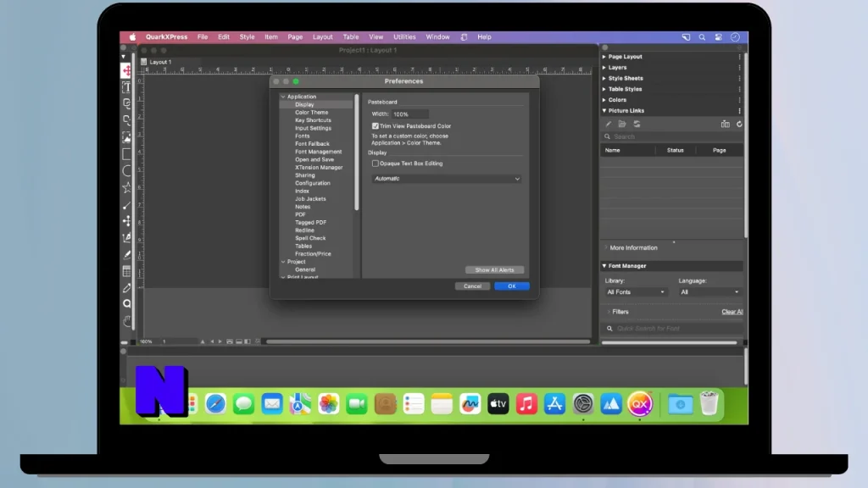Screen dimensions: 868x488
Task: Open the Layout menu
Action: pyautogui.click(x=323, y=37)
